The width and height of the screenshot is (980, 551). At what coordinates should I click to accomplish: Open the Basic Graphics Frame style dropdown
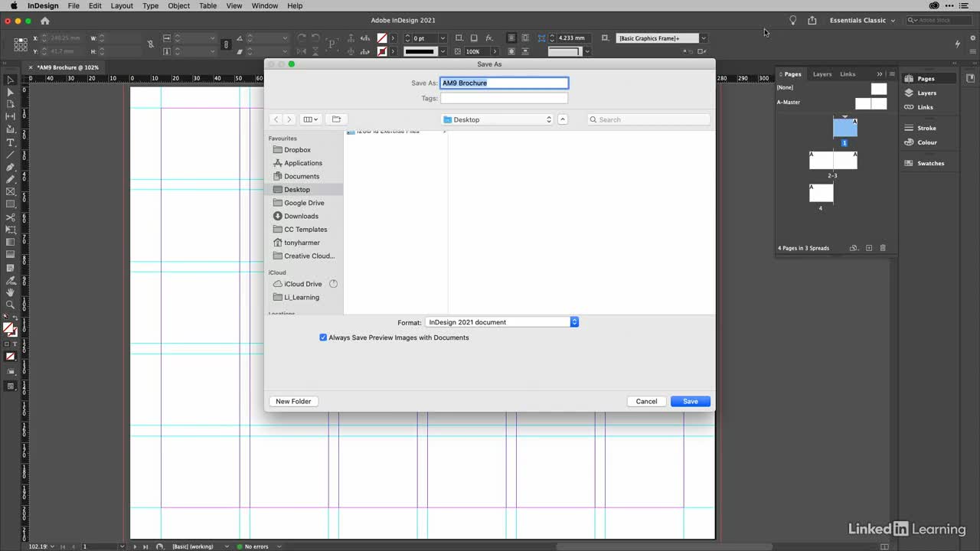point(703,38)
